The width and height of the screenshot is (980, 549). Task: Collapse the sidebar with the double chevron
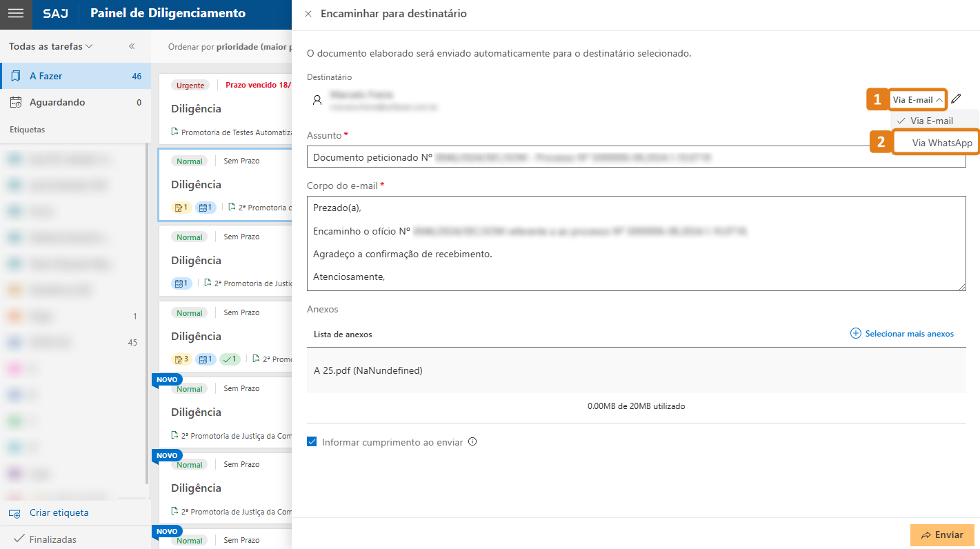tap(130, 46)
